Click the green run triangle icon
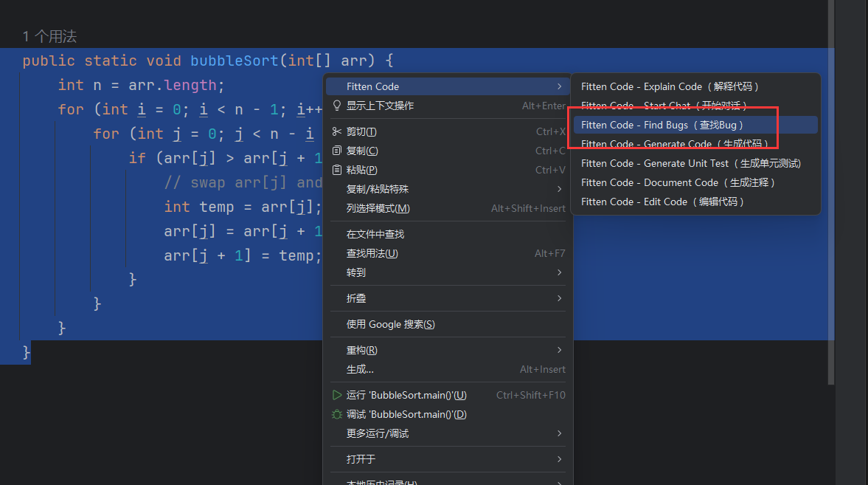 (337, 395)
